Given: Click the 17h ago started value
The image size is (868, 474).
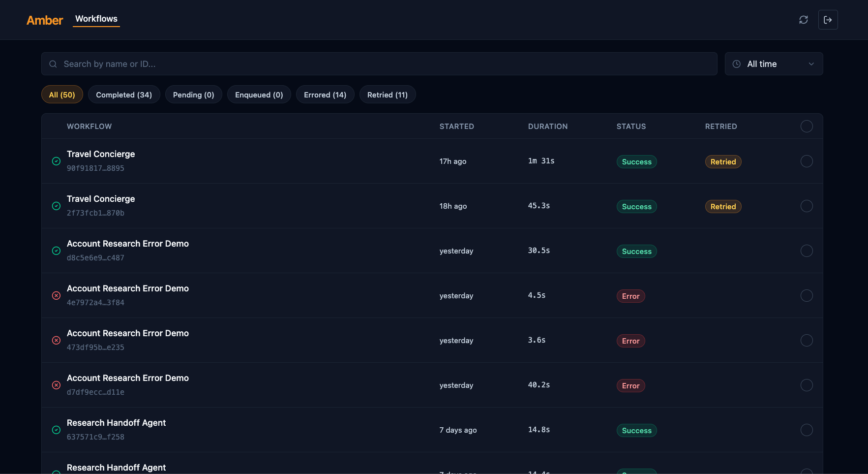Looking at the screenshot, I should point(453,161).
